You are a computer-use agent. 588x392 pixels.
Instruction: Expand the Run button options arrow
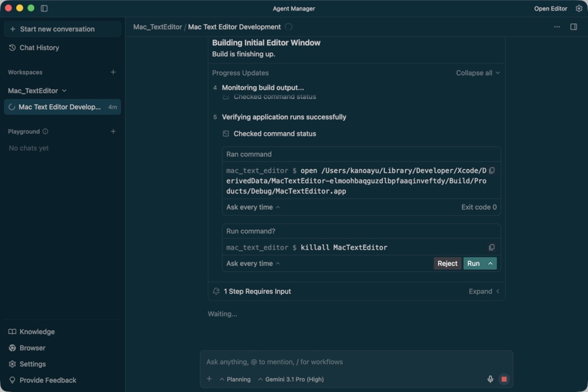coord(490,264)
